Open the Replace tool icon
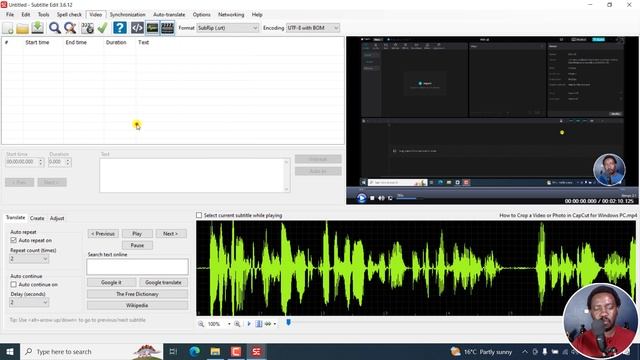This screenshot has height=360, width=640. click(70, 28)
